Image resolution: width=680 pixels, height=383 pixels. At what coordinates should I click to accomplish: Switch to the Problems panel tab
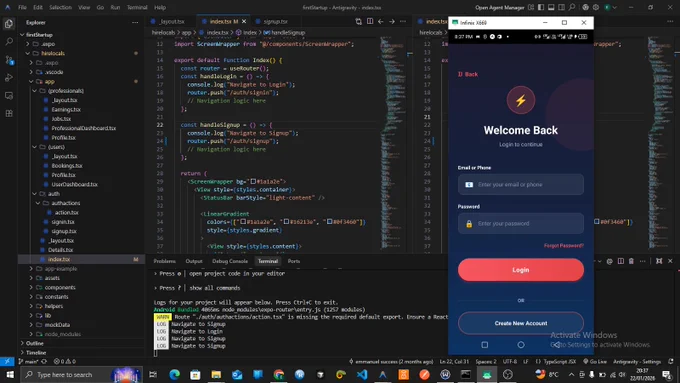point(164,261)
